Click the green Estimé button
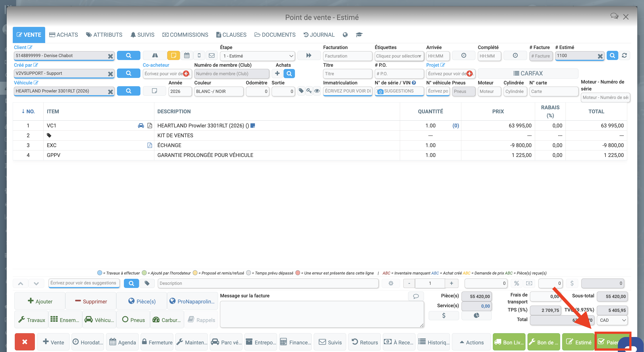Viewport: 644px width, 352px height. click(x=578, y=342)
